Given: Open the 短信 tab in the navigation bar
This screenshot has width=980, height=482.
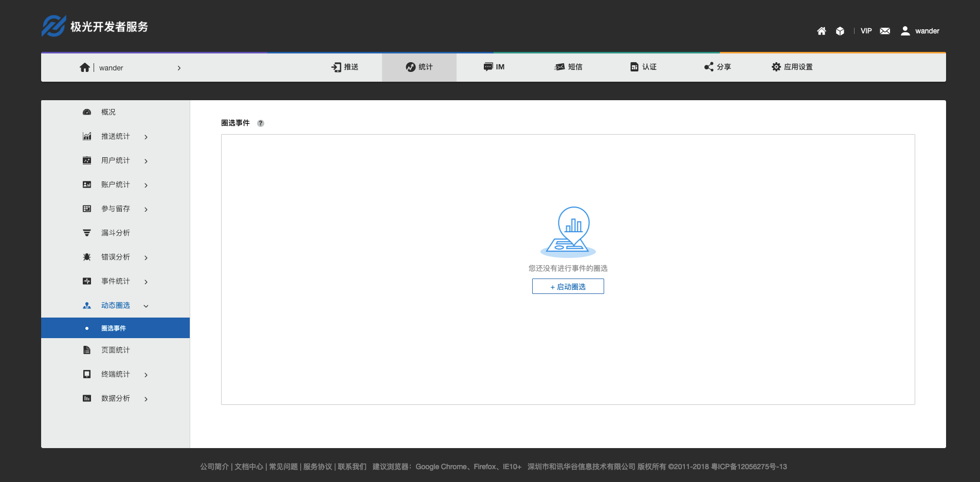Looking at the screenshot, I should tap(568, 67).
